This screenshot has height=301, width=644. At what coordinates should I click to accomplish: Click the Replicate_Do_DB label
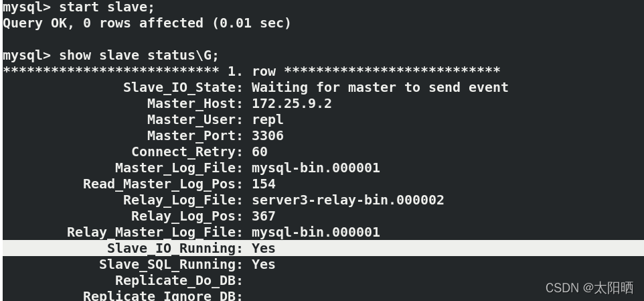coord(179,280)
